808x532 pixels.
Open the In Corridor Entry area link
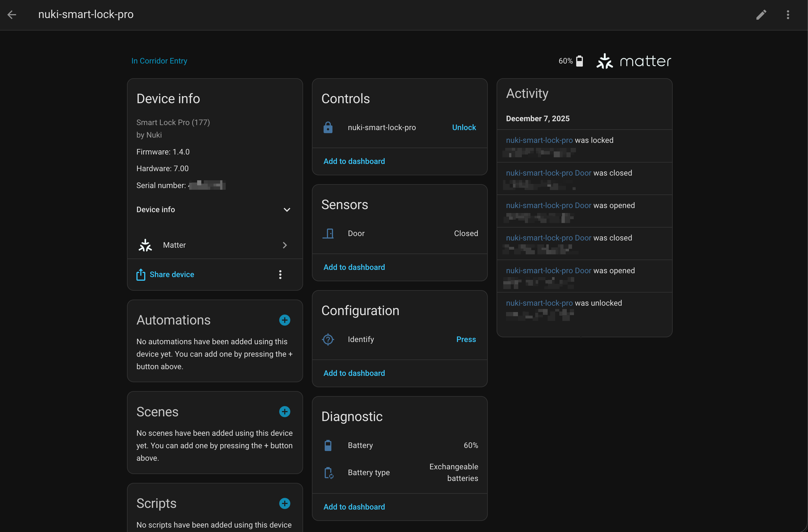pyautogui.click(x=159, y=61)
